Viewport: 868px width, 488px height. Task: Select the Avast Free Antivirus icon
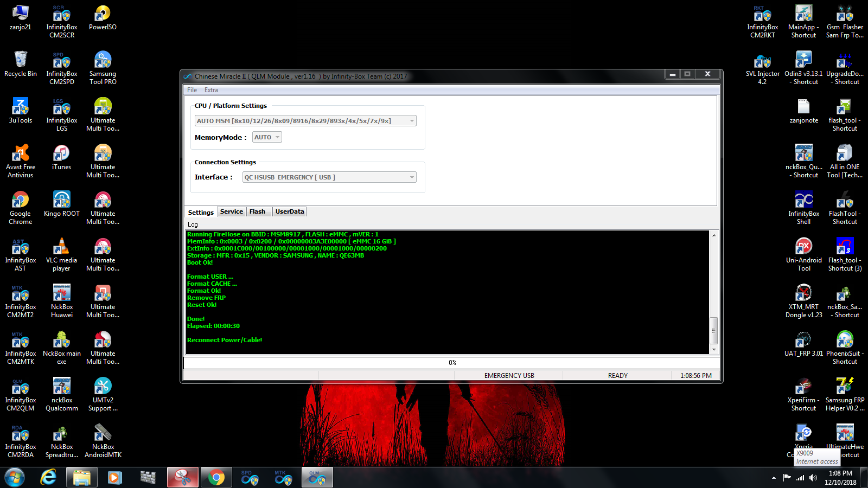click(x=21, y=162)
